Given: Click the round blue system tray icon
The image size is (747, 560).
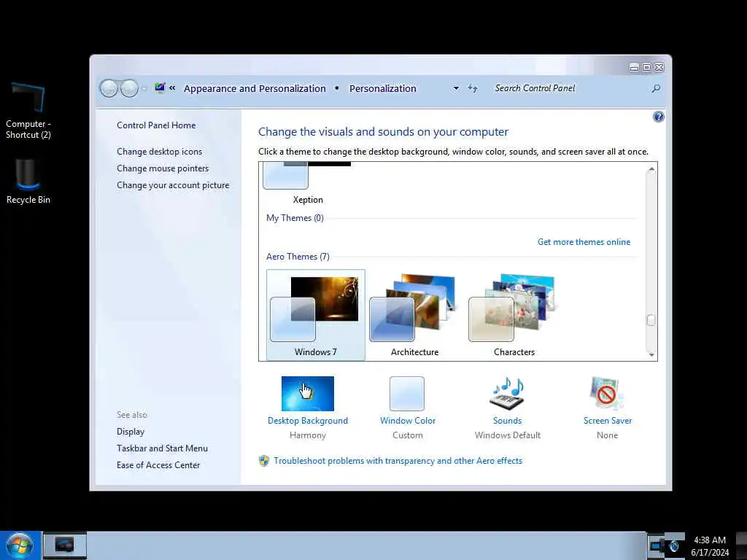Looking at the screenshot, I should (x=673, y=546).
